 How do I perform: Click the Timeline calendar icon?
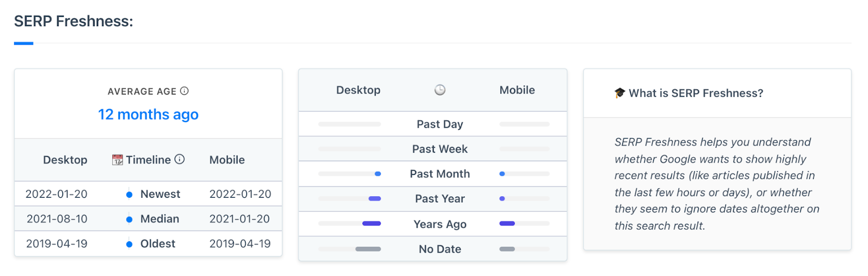point(117,160)
